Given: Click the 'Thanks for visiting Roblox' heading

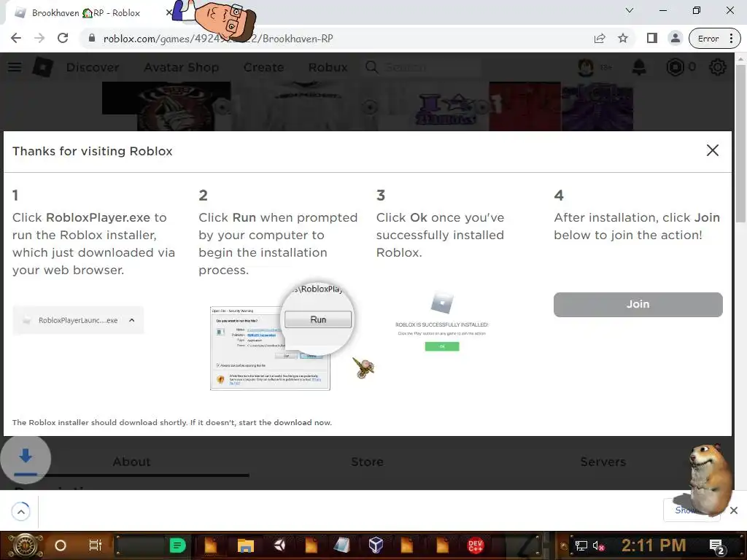Looking at the screenshot, I should pyautogui.click(x=93, y=151).
